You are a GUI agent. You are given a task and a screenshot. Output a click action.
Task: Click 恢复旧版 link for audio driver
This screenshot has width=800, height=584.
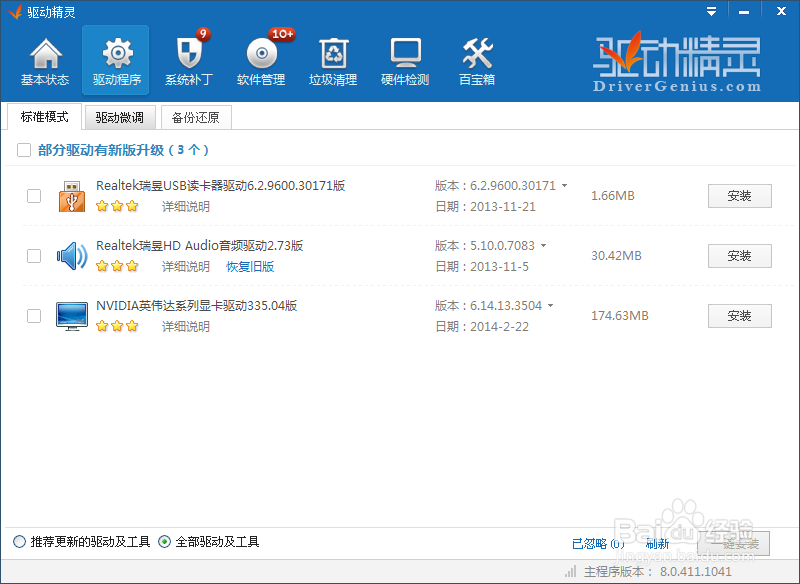tap(250, 267)
